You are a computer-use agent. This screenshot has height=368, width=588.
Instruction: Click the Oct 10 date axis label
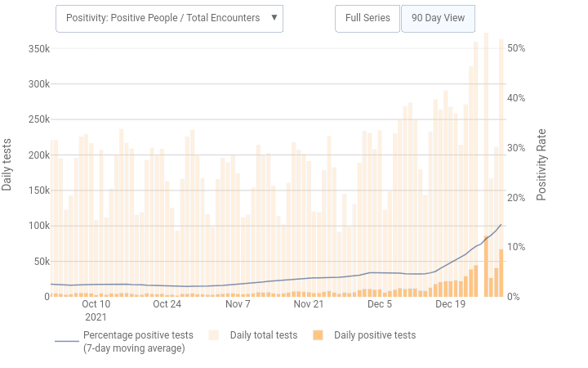click(x=96, y=303)
